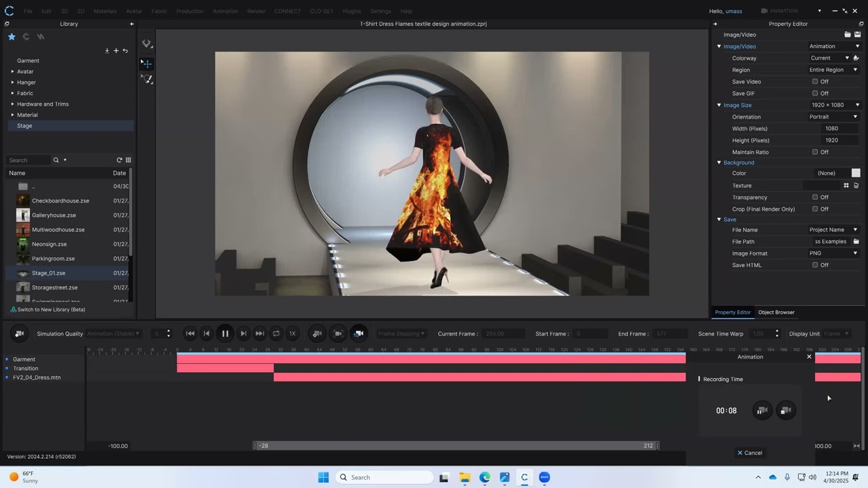
Task: Jump to the end of the animation
Action: click(x=260, y=333)
